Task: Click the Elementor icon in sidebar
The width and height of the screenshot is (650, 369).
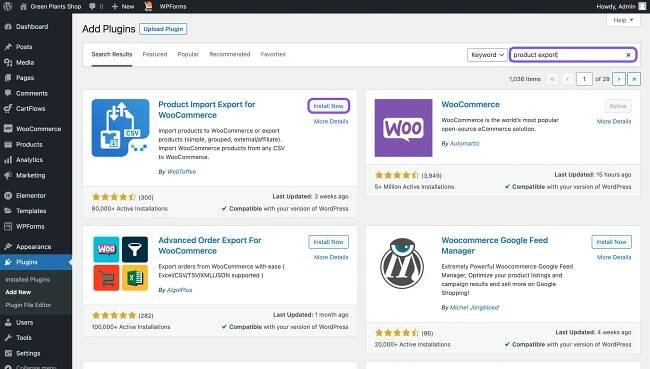Action: 8,195
